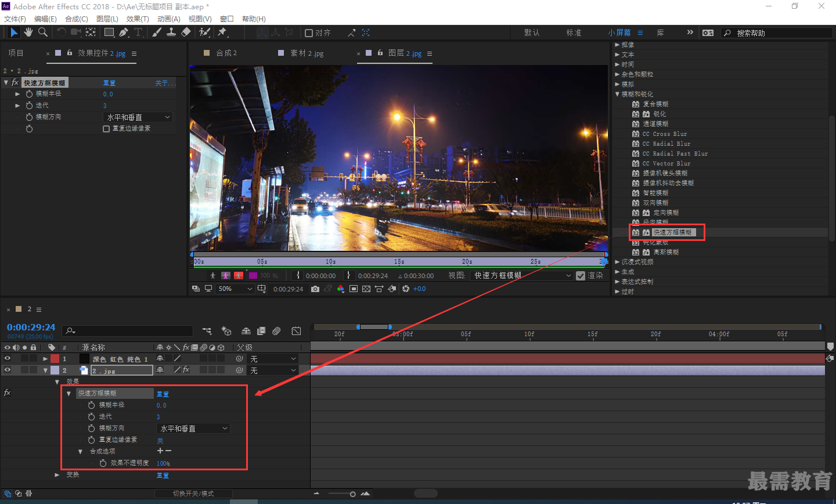Toggle 快速方框模糊 fx enable in timeline
The height and width of the screenshot is (504, 836).
7,393
